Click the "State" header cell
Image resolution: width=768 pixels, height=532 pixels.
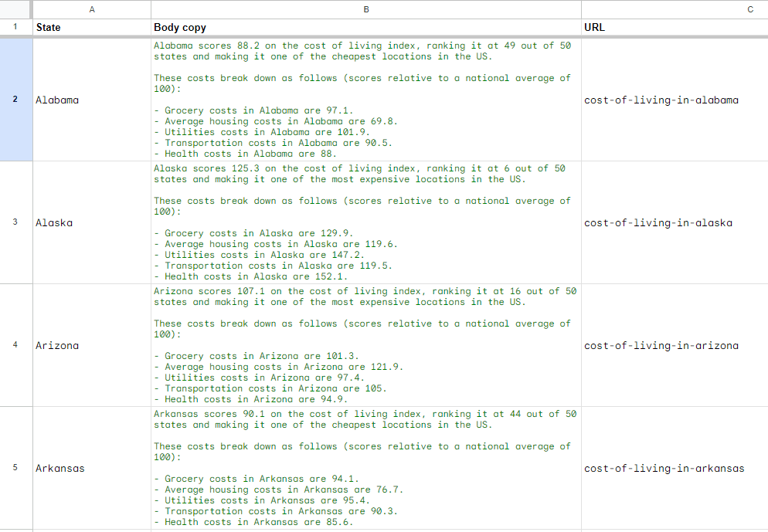tap(92, 28)
